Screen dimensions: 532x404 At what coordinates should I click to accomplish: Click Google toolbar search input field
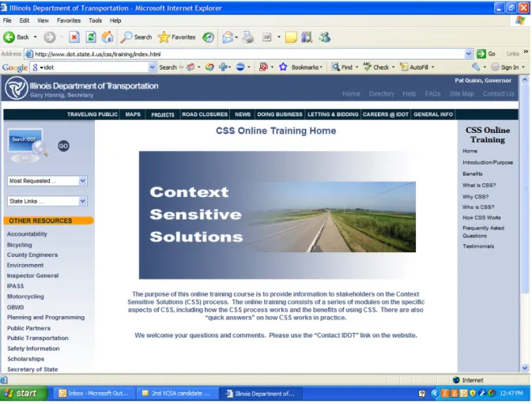[x=93, y=67]
